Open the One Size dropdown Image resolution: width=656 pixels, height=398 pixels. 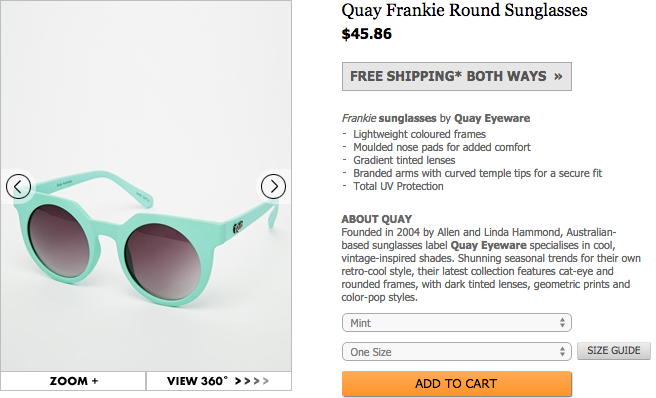pos(456,352)
